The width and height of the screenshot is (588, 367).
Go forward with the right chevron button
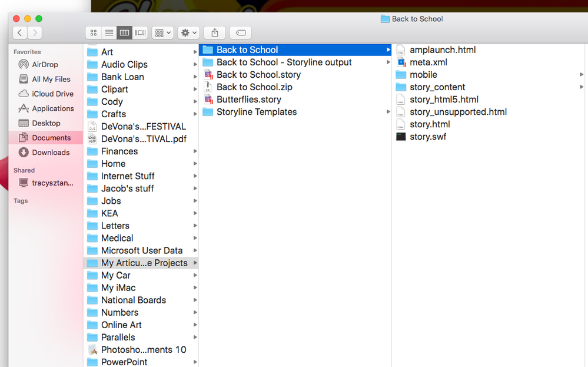pos(35,32)
